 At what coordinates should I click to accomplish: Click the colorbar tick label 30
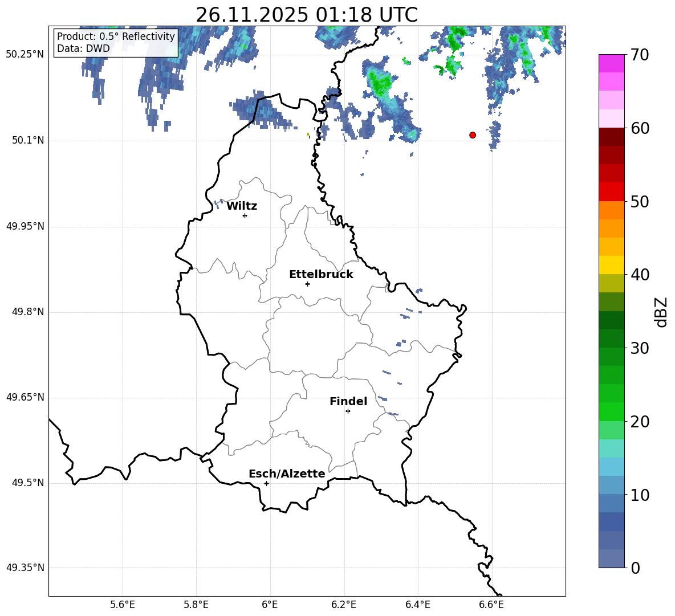point(640,348)
